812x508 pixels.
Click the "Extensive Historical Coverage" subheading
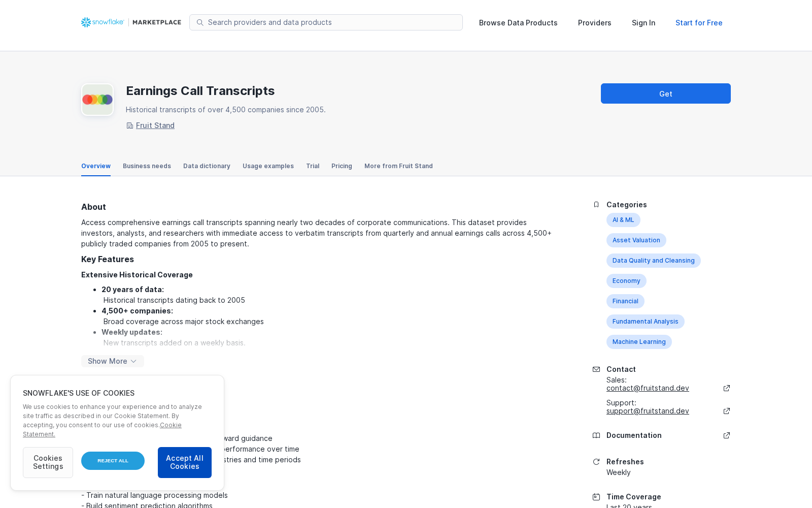point(137,275)
